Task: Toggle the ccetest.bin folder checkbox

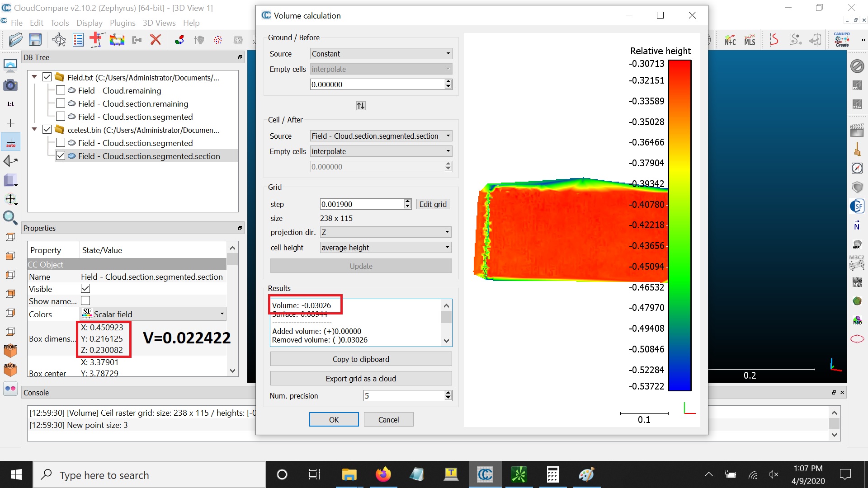Action: [x=47, y=130]
